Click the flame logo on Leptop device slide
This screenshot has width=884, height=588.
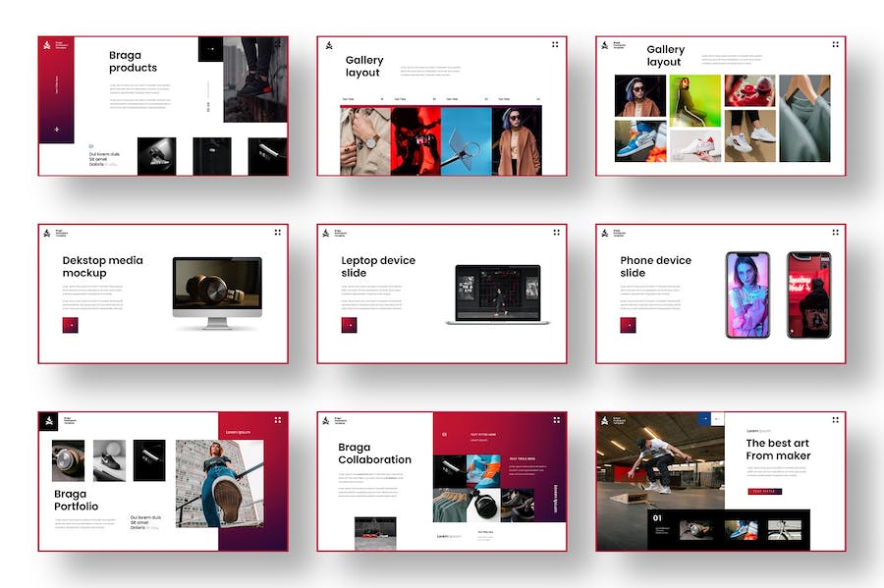click(x=327, y=233)
